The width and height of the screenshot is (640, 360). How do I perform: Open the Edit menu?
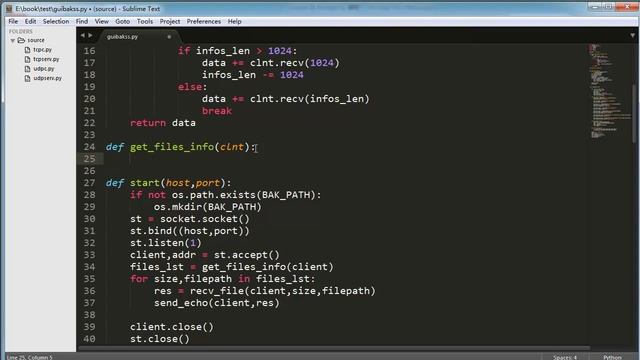pos(30,21)
